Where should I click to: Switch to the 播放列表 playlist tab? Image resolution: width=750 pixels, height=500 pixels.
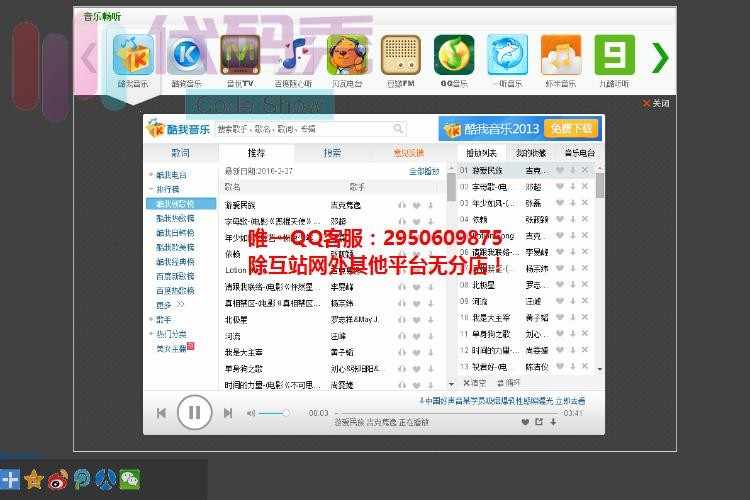tap(481, 153)
